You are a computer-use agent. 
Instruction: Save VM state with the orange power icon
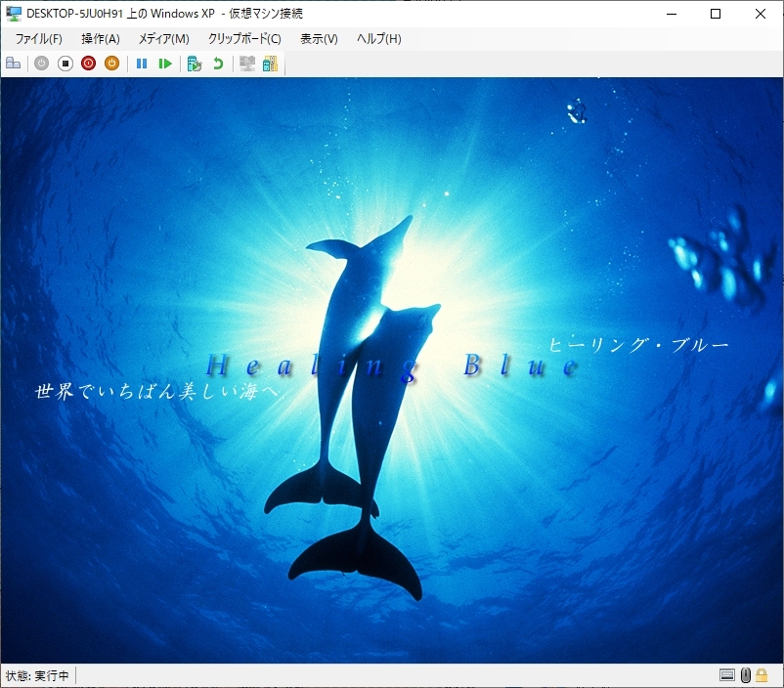tap(111, 64)
